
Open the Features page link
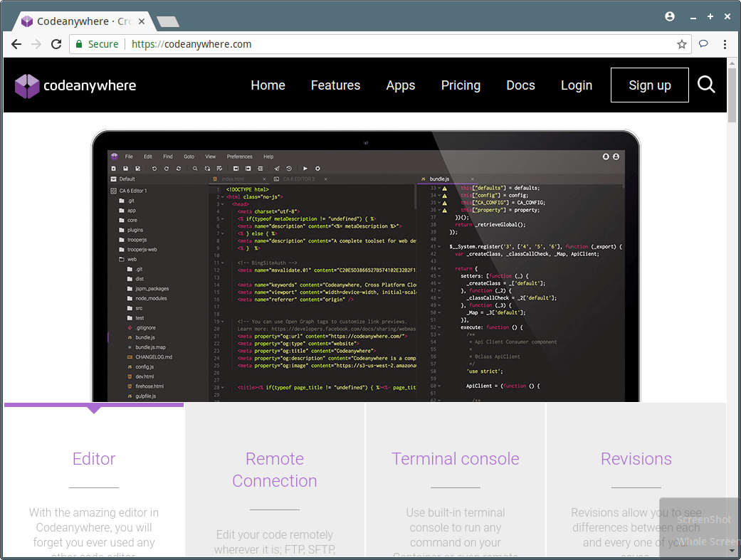click(x=335, y=85)
